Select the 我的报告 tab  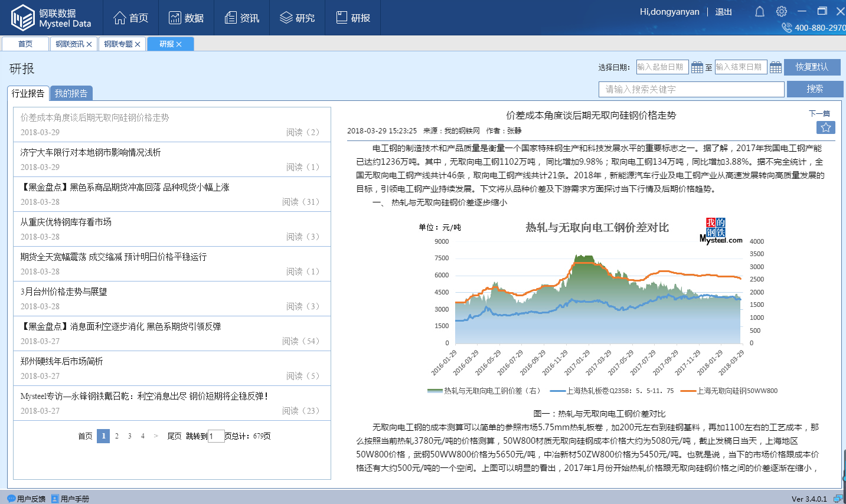tap(71, 93)
